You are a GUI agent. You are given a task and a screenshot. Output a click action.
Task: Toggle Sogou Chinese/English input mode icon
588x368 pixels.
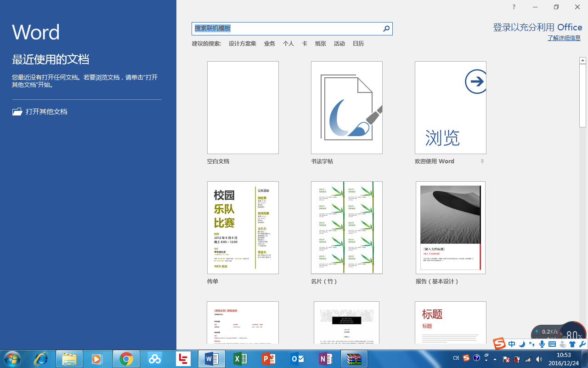(x=512, y=344)
